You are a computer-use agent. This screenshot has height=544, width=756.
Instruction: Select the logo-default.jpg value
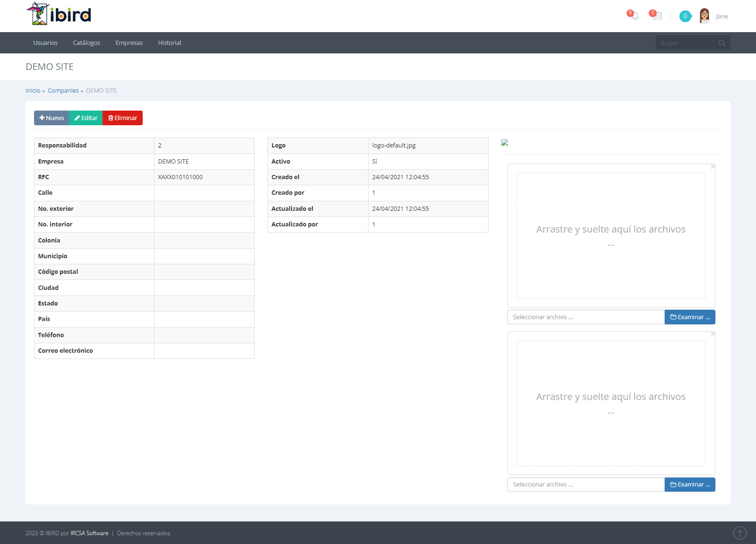[394, 145]
